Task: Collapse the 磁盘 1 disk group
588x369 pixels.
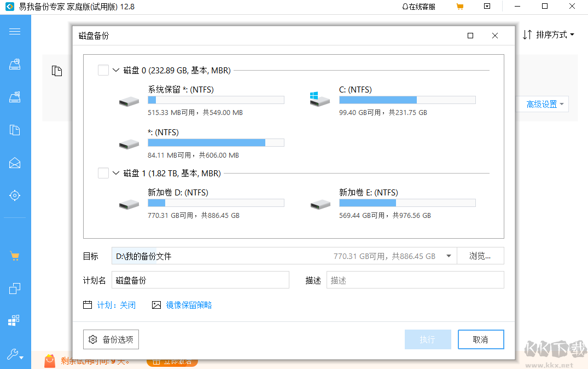Action: click(x=115, y=173)
